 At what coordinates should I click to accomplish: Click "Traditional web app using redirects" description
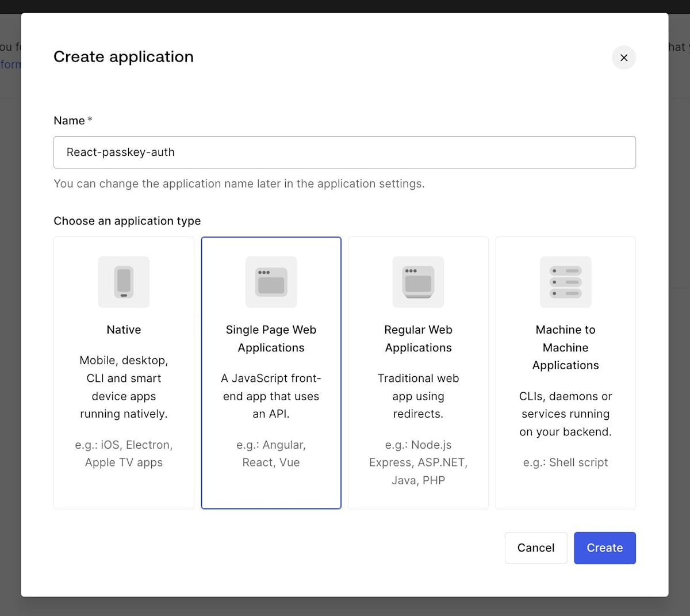click(418, 396)
